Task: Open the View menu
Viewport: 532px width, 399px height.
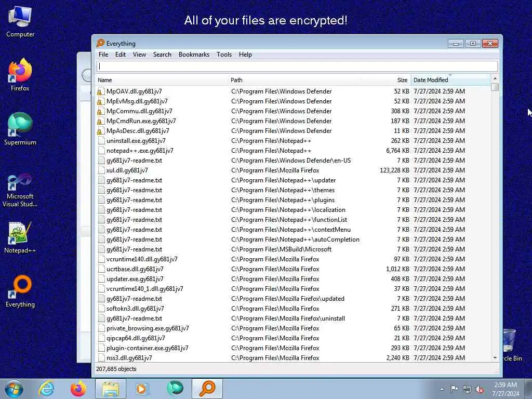Action: (x=139, y=55)
